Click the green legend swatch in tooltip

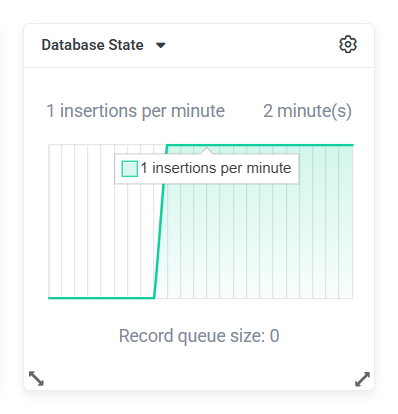pyautogui.click(x=129, y=168)
